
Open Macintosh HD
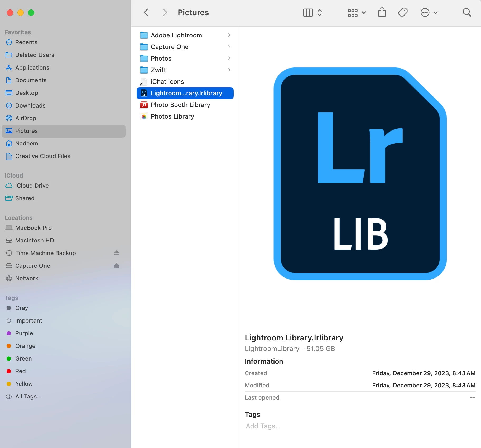63,240
